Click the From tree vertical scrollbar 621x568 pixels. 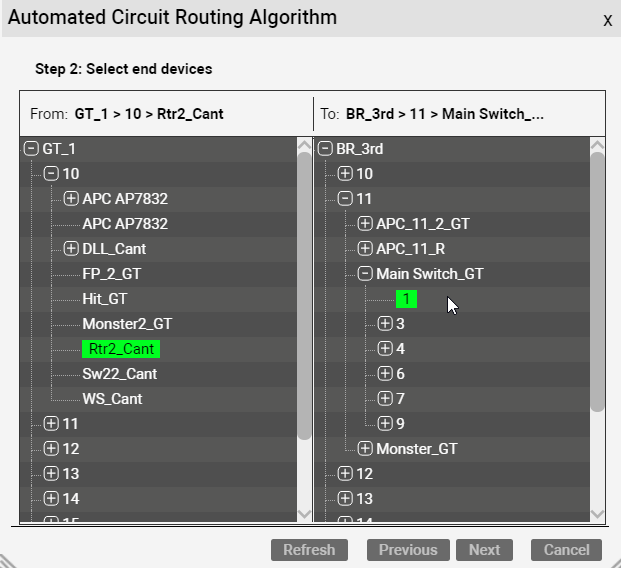pos(305,290)
